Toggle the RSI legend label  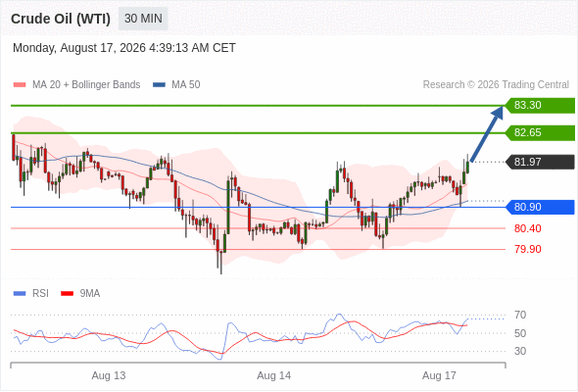tap(40, 294)
